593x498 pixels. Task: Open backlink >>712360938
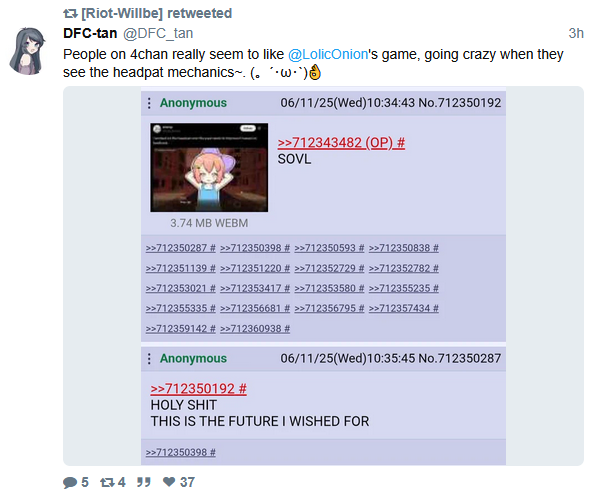click(255, 329)
